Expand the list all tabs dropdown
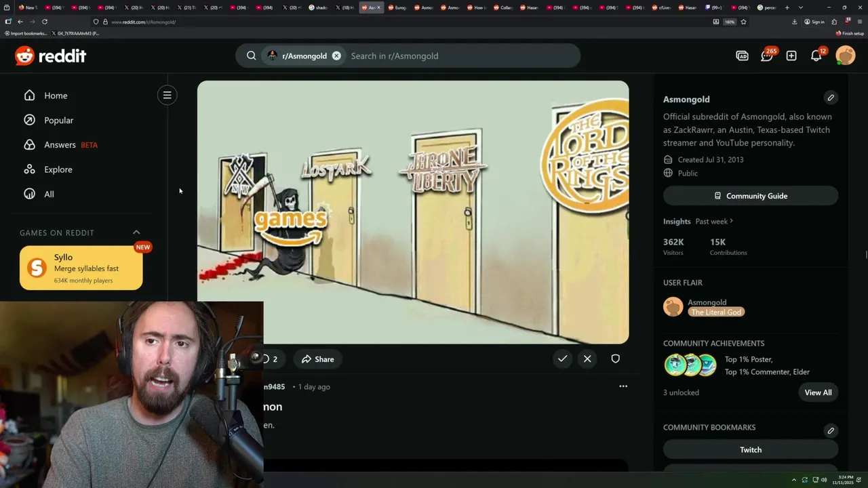868x488 pixels. (801, 7)
